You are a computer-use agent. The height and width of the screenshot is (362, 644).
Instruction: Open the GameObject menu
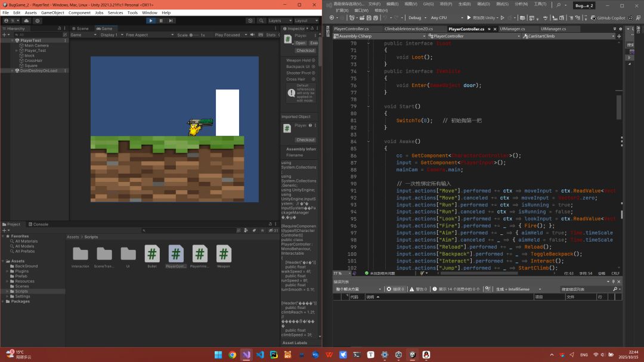(52, 13)
